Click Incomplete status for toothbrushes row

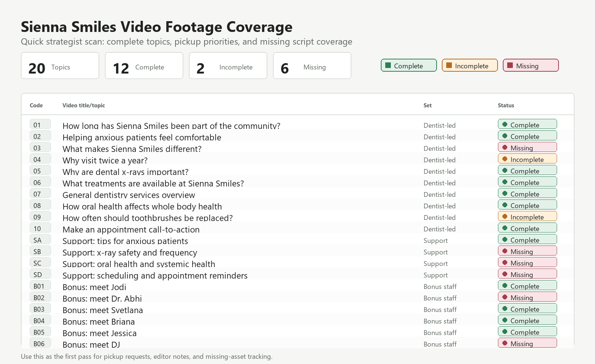tap(527, 216)
